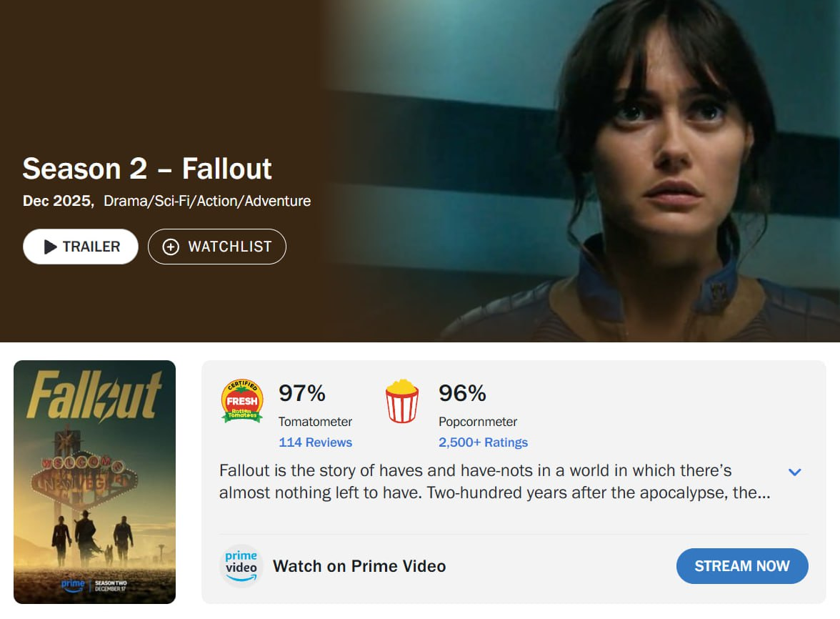Click the hero image of the woman
The height and width of the screenshot is (619, 840).
(584, 170)
